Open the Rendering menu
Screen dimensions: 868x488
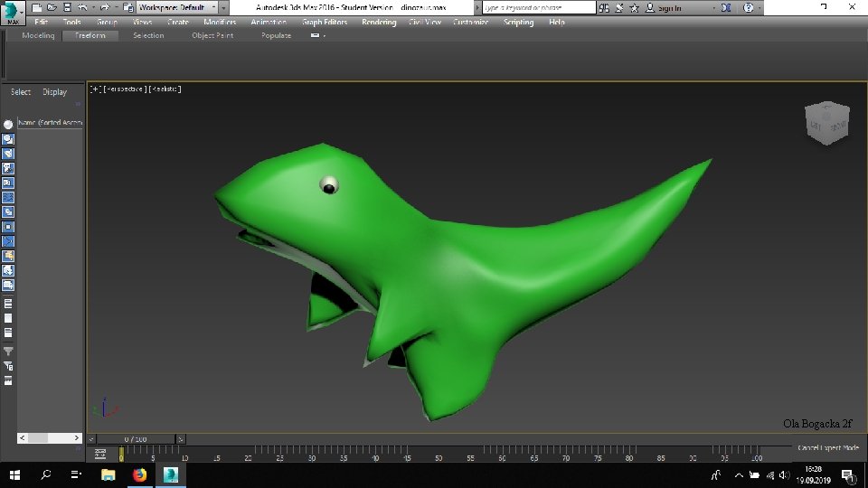pyautogui.click(x=378, y=22)
